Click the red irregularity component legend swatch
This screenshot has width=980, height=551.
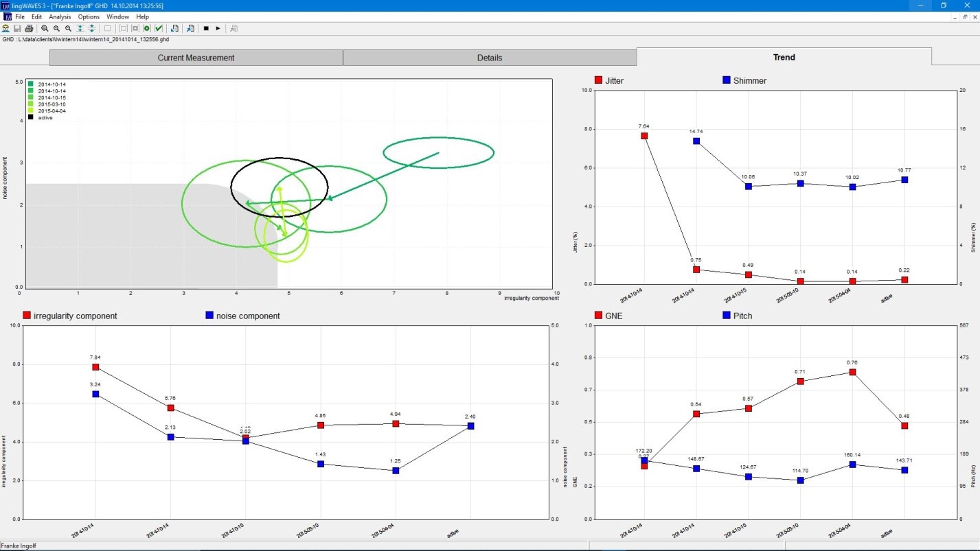[27, 316]
